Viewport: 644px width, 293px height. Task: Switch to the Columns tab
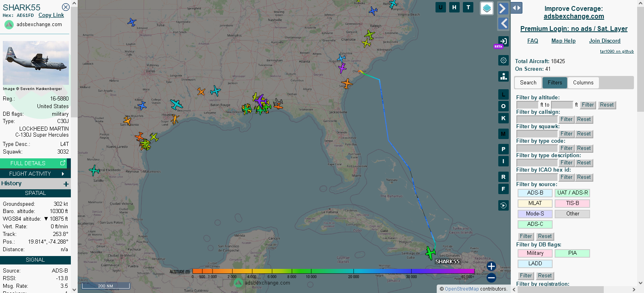coord(583,83)
